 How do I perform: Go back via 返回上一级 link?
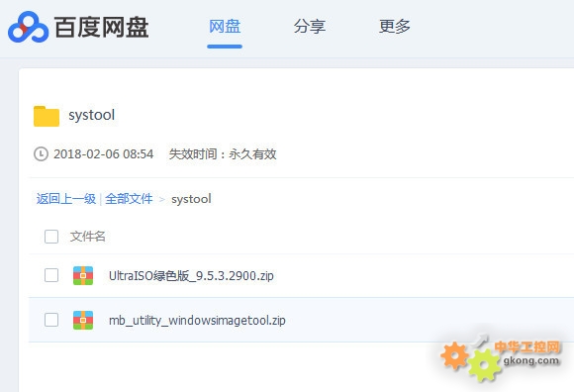(66, 199)
